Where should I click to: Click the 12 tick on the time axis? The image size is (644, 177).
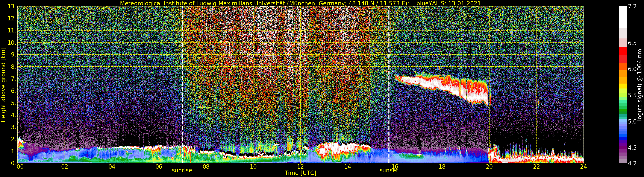300,167
